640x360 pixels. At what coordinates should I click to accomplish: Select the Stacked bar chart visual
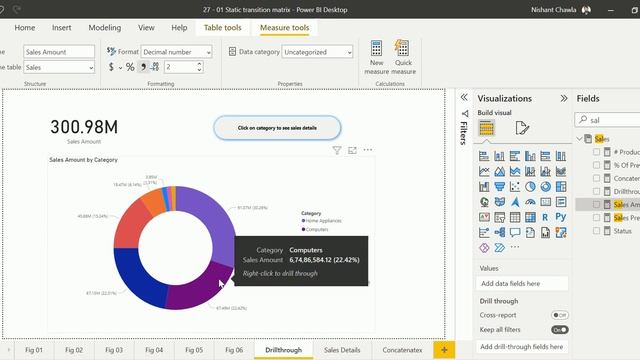click(x=484, y=156)
